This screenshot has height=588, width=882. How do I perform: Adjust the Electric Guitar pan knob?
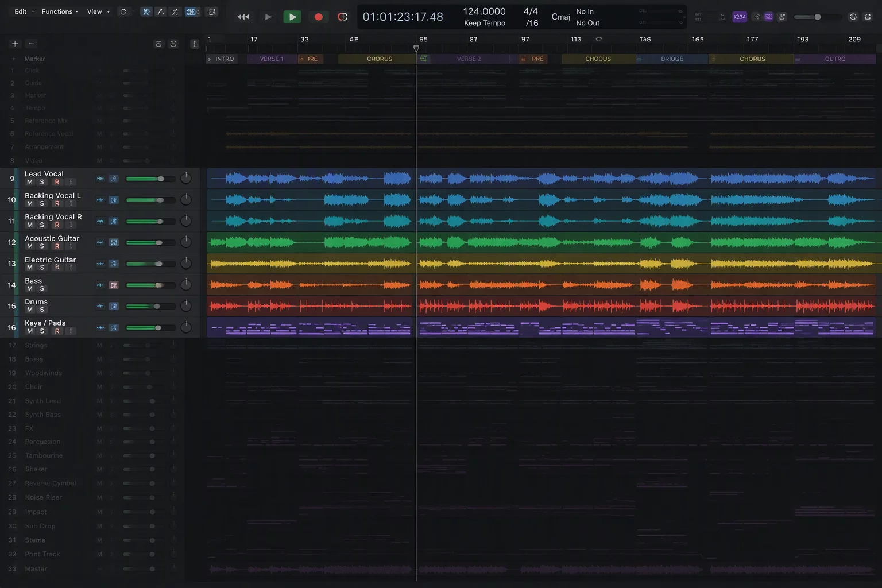(186, 264)
